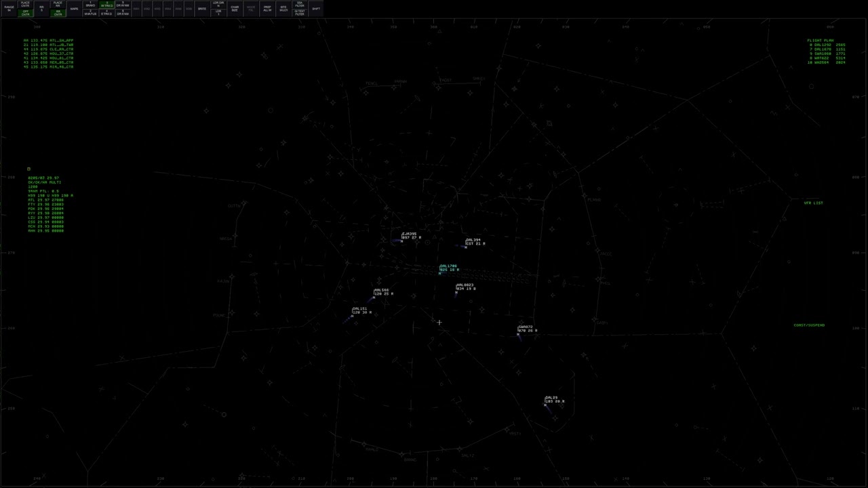Click the MCN altimeter row
This screenshot has width=868, height=488.
pos(45,226)
